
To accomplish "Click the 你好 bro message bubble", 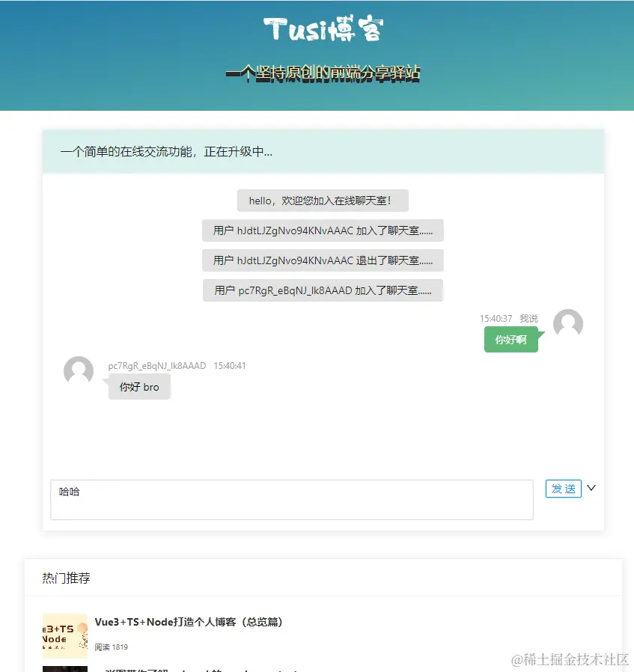I will [x=139, y=387].
